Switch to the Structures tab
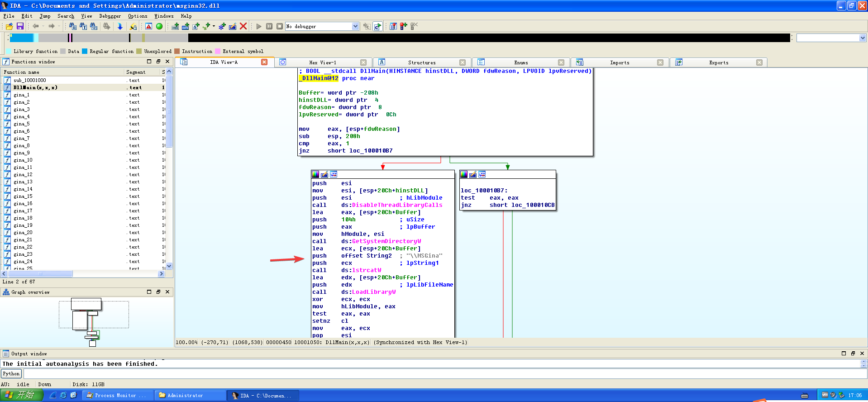868x402 pixels. [422, 62]
